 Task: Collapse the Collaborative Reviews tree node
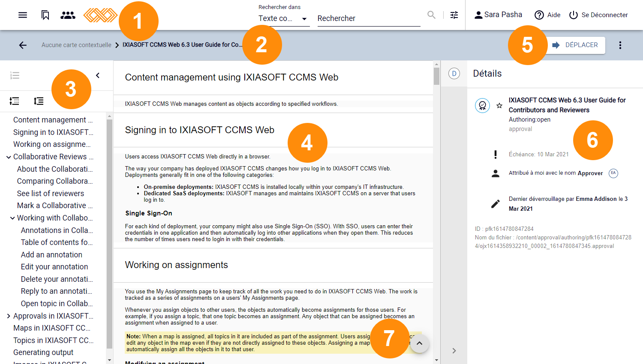click(8, 157)
